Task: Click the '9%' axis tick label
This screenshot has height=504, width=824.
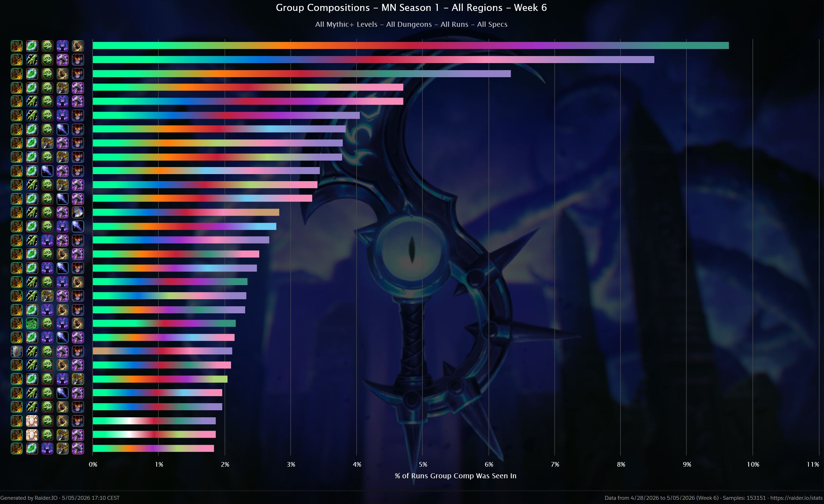Action: tap(687, 465)
